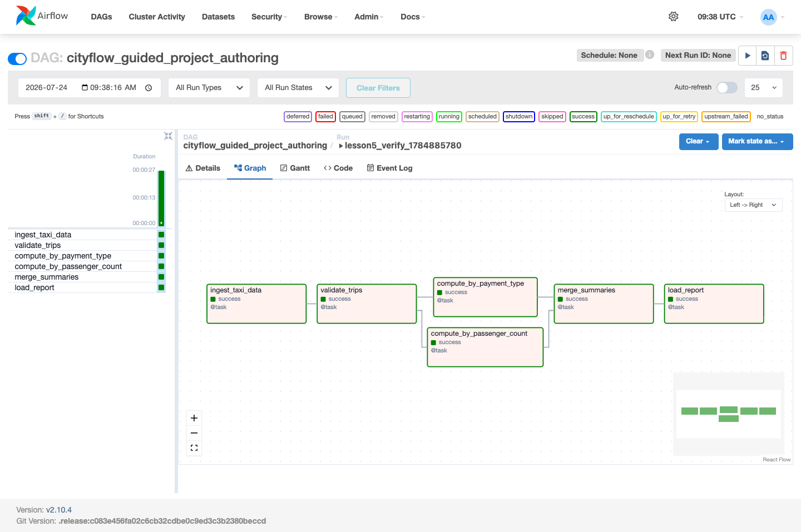Go to the DAGs page
The image size is (801, 532).
point(101,17)
